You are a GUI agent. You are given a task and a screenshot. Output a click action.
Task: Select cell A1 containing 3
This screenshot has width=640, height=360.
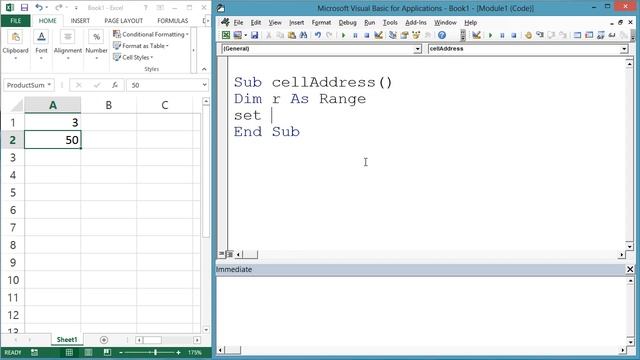point(53,122)
